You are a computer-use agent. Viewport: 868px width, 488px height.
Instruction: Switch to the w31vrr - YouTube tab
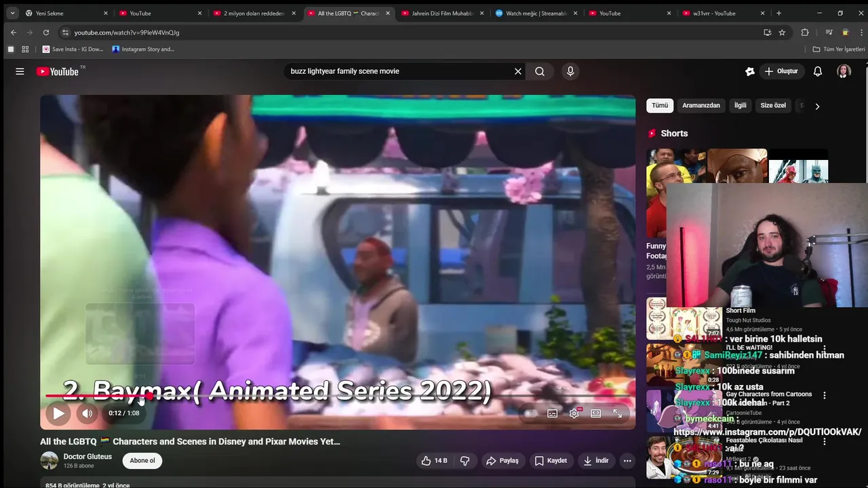[x=724, y=13]
